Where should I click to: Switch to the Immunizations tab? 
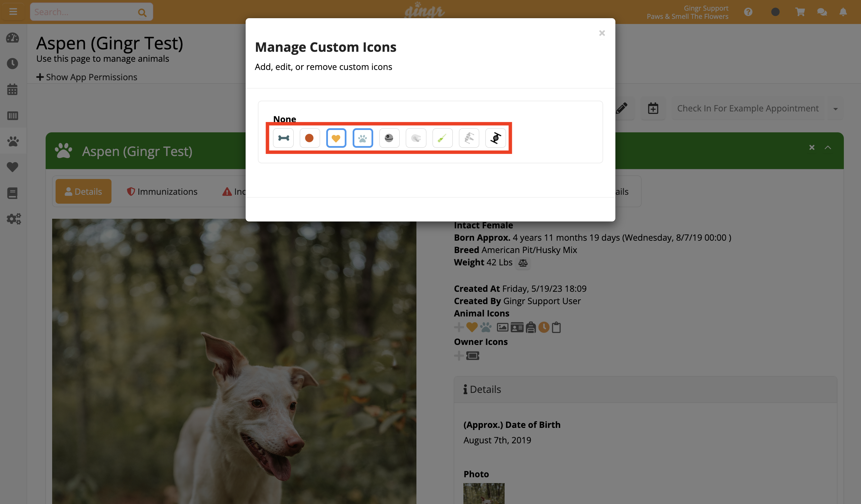tap(162, 191)
